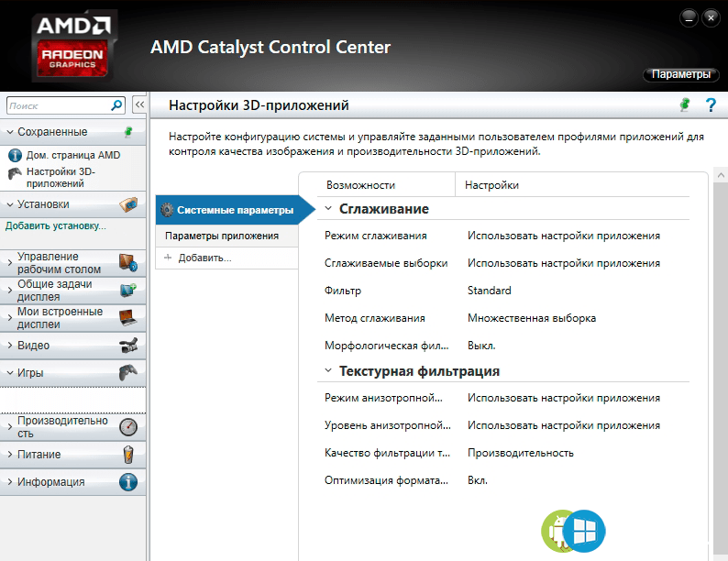Change Уровень анизотропной фильтрации value
This screenshot has height=561, width=728.
[x=564, y=425]
